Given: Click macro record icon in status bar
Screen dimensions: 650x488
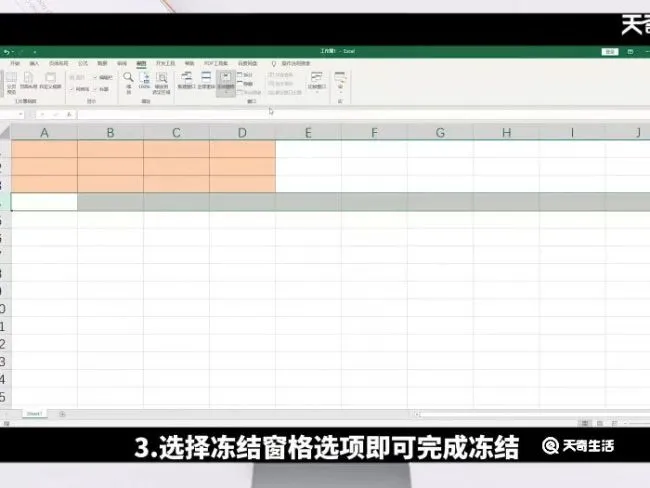Looking at the screenshot, I should (x=6, y=423).
